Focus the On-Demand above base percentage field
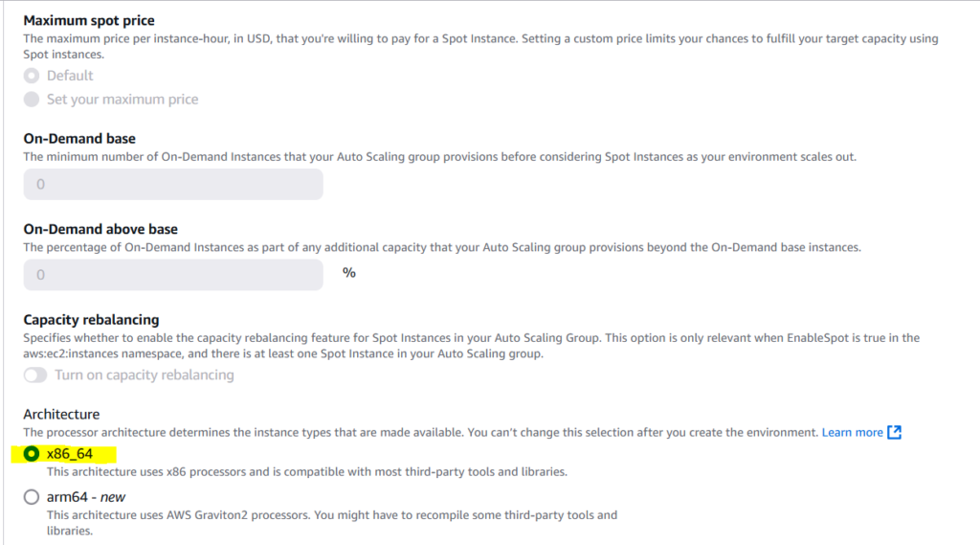This screenshot has height=545, width=980. tap(173, 275)
